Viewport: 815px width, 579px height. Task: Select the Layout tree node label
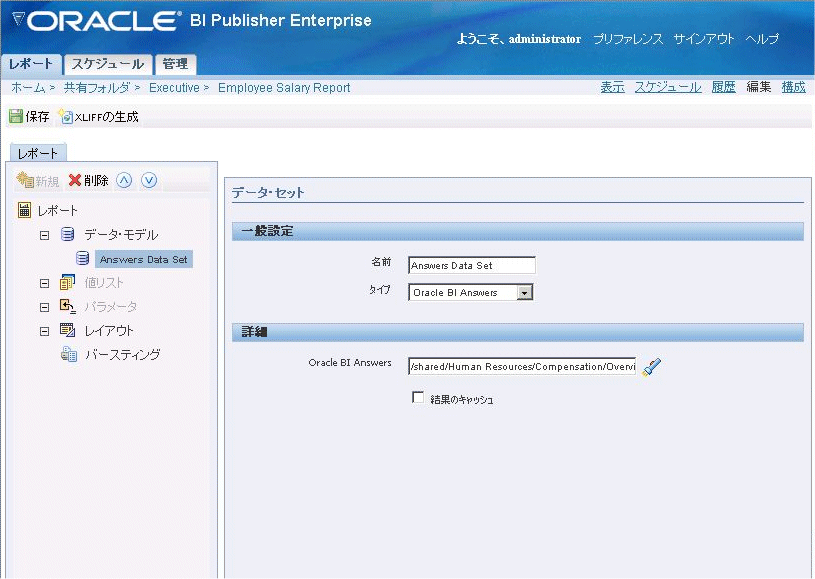click(109, 331)
